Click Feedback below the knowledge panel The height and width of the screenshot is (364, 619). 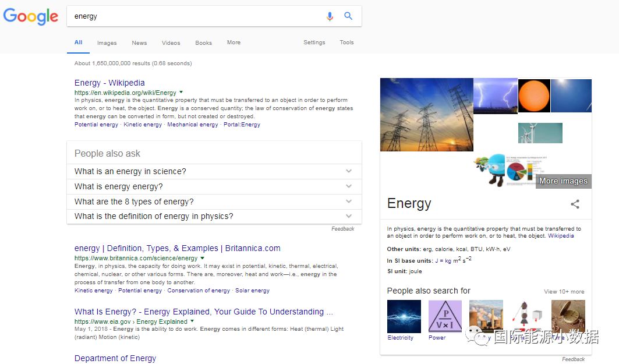click(x=573, y=359)
